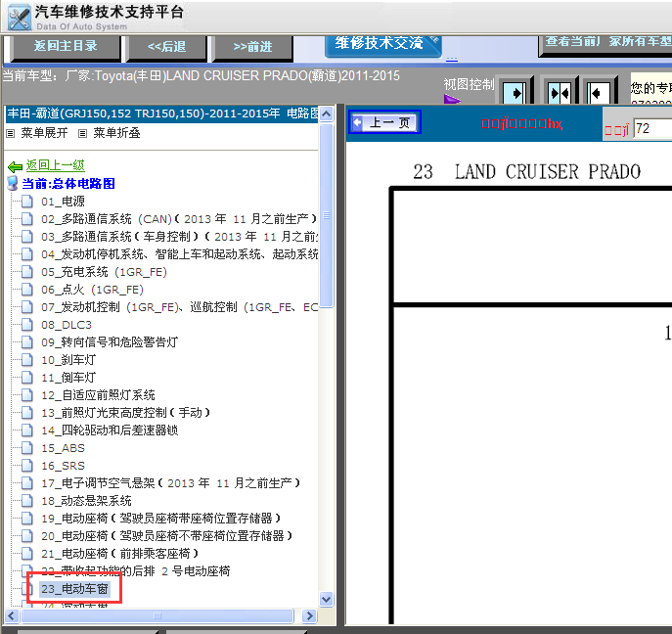This screenshot has width=672, height=634.
Task: Click the document icon beside 12_自适应前照灯系统
Action: (x=27, y=395)
